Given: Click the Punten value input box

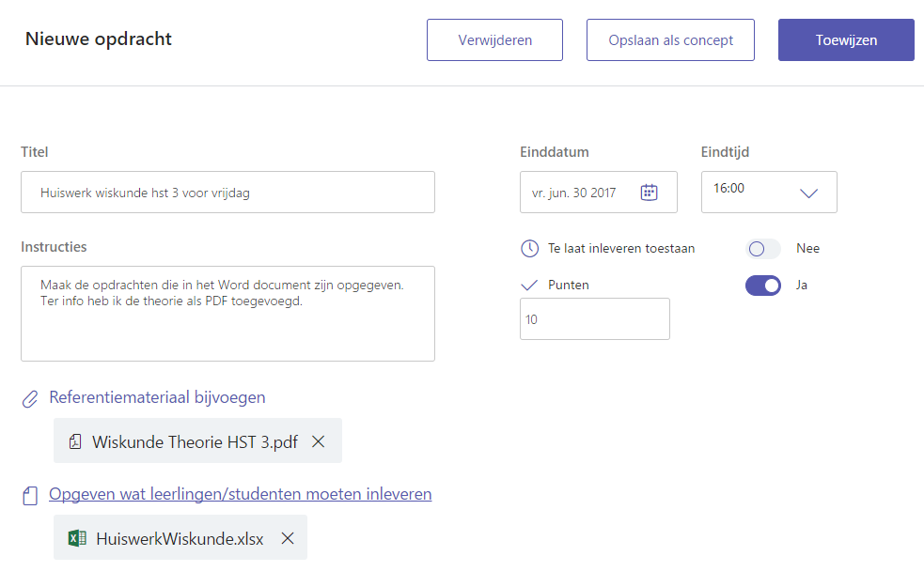Looking at the screenshot, I should tap(594, 319).
